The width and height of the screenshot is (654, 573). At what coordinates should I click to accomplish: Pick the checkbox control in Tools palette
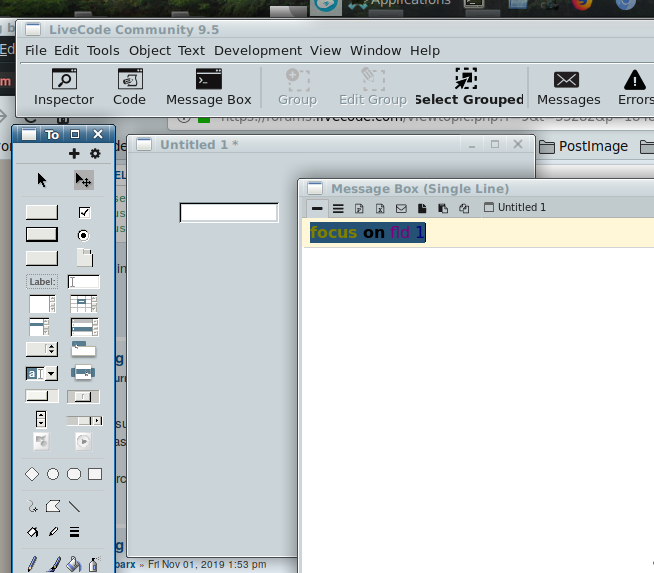point(84,212)
